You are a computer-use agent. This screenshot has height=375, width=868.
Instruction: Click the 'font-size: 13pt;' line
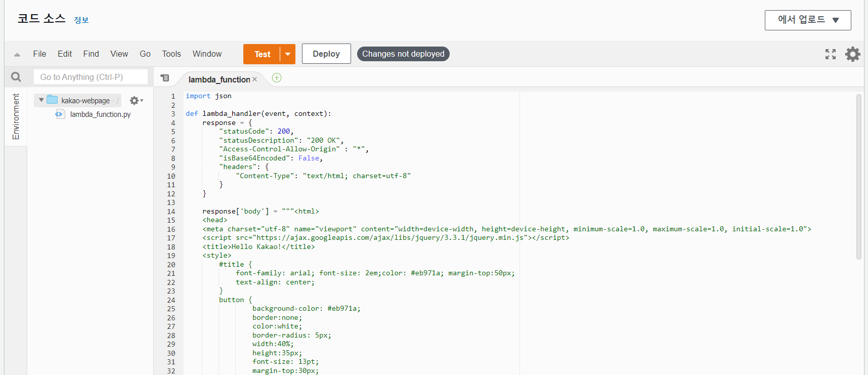point(286,362)
